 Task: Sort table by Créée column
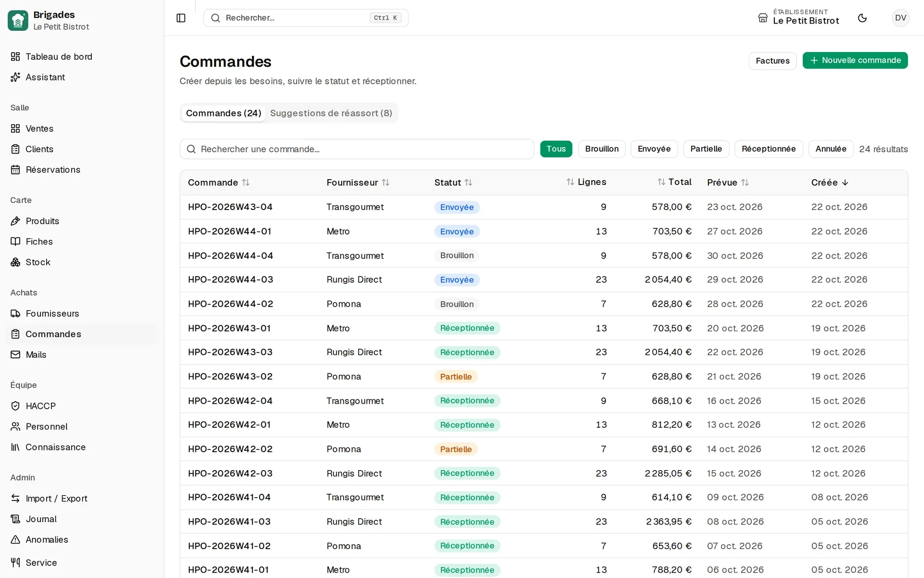click(x=830, y=183)
